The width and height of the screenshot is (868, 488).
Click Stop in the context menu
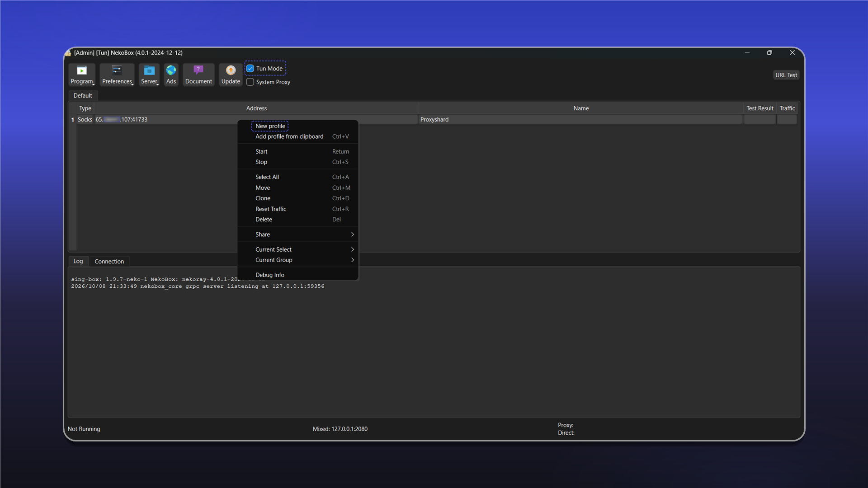click(298, 162)
